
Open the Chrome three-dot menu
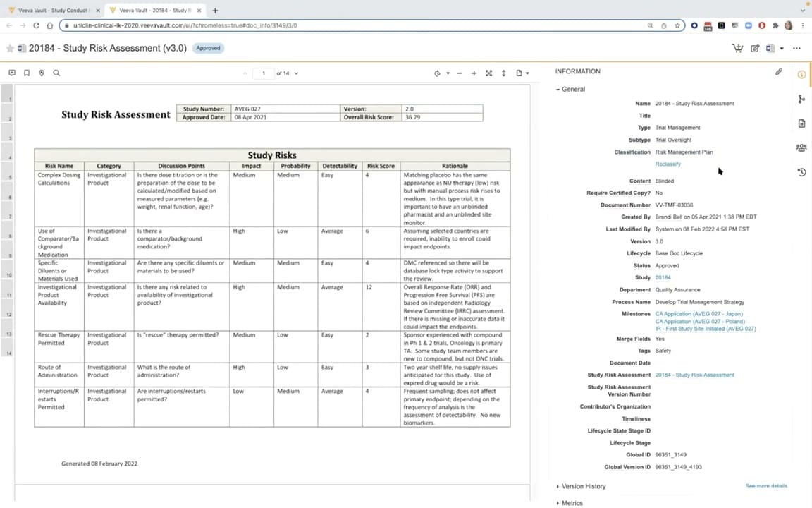click(803, 25)
